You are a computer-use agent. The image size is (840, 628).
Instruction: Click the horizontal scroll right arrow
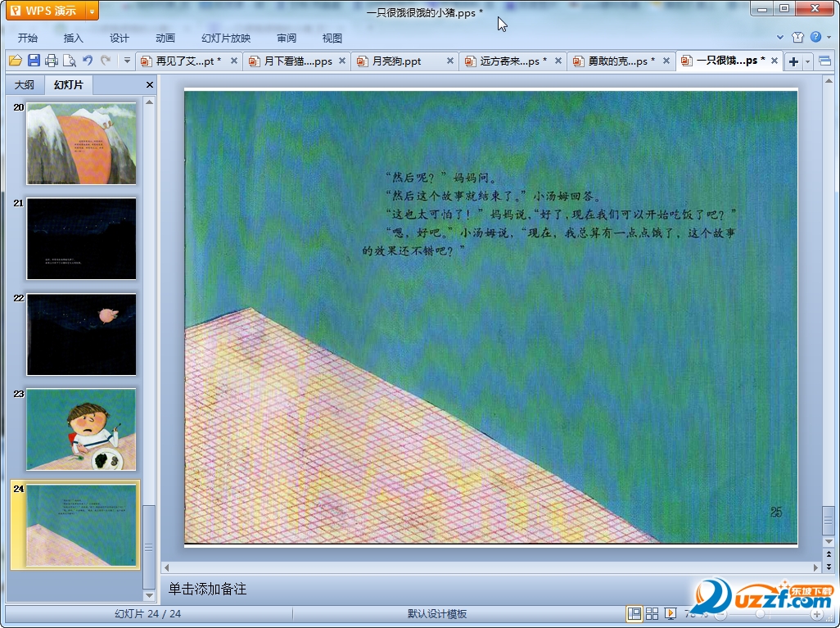click(x=816, y=567)
